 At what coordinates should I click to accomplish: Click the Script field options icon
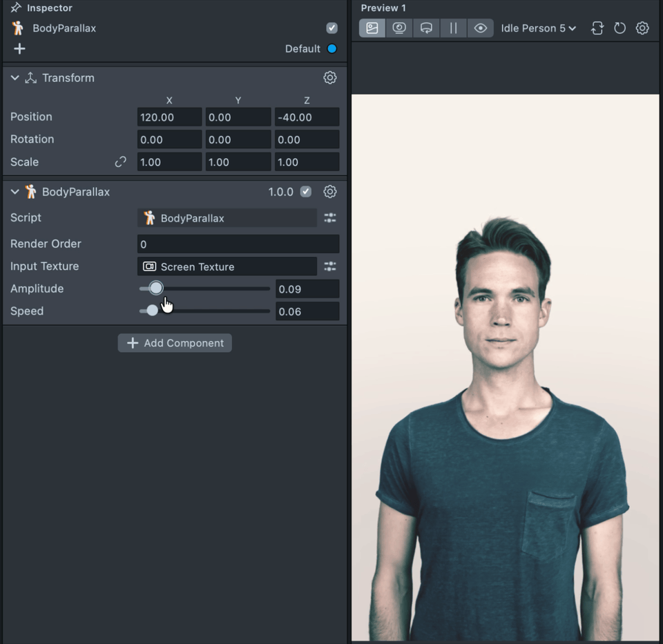(x=330, y=218)
